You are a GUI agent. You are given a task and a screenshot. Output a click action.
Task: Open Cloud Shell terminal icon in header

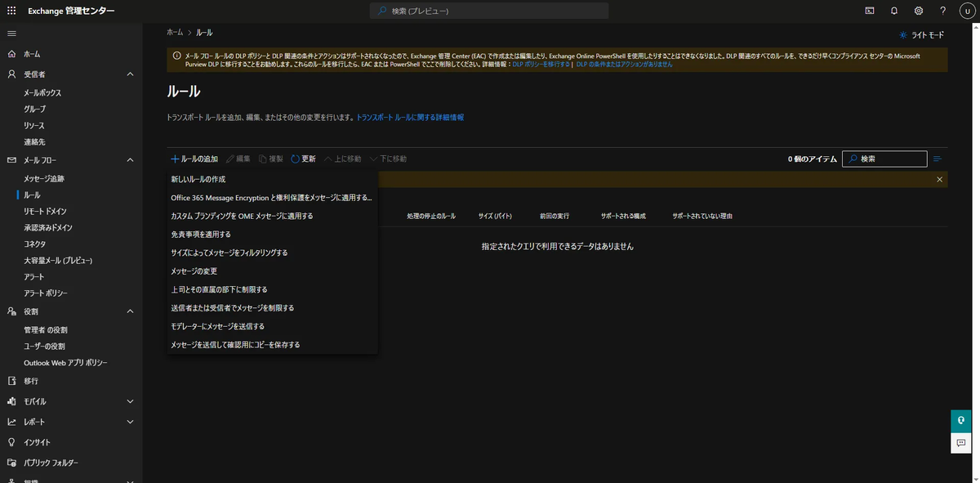coord(870,11)
